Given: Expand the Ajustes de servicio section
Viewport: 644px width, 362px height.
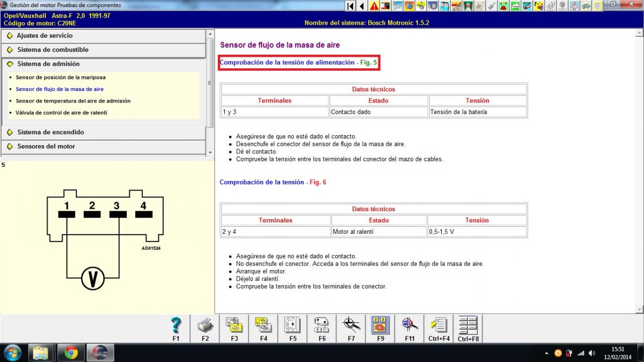Looking at the screenshot, I should pos(45,36).
